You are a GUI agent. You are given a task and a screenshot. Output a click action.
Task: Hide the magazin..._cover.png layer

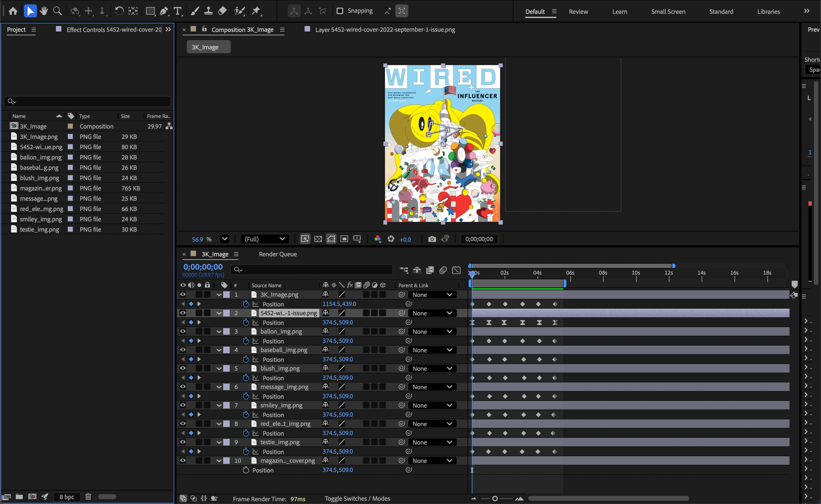click(x=183, y=461)
